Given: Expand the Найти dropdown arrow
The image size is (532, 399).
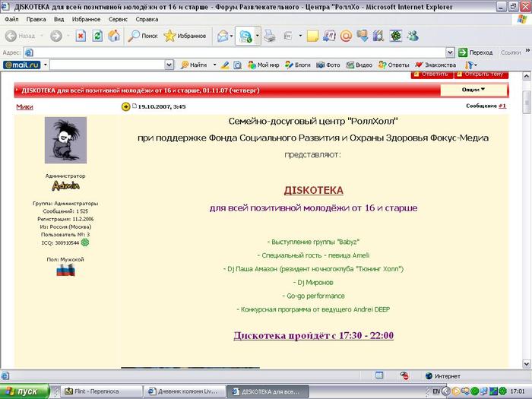Looking at the screenshot, I should pyautogui.click(x=214, y=65).
